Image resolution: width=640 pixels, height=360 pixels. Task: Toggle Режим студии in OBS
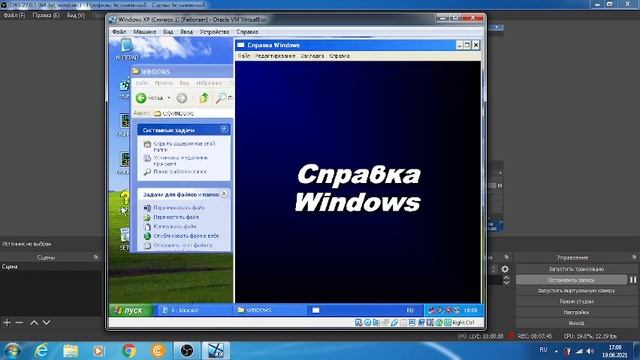pos(576,302)
